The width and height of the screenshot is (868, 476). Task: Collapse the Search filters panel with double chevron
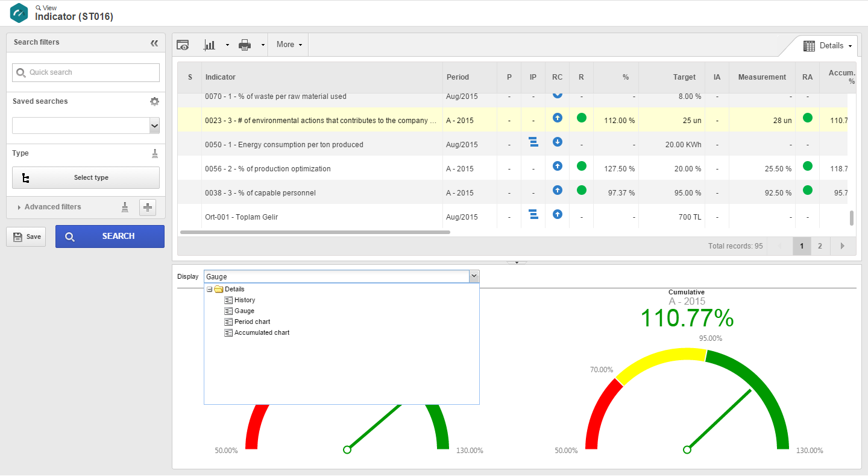point(154,43)
